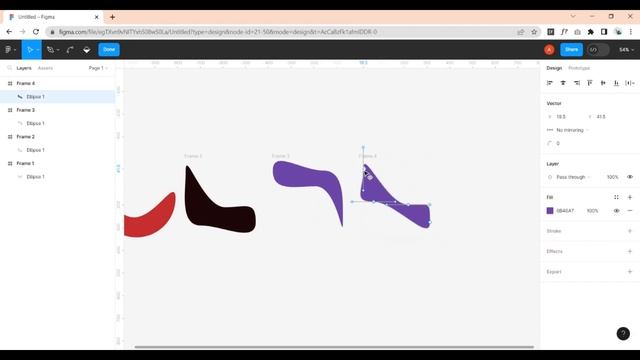Click the layers search icon
The image size is (640, 360).
[x=9, y=68]
